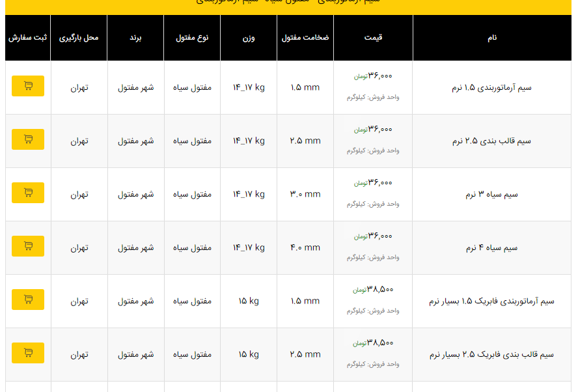Tap cart icon for سیم قالب بندی فابریک ۲.۵ بسیار نرم

point(28,353)
